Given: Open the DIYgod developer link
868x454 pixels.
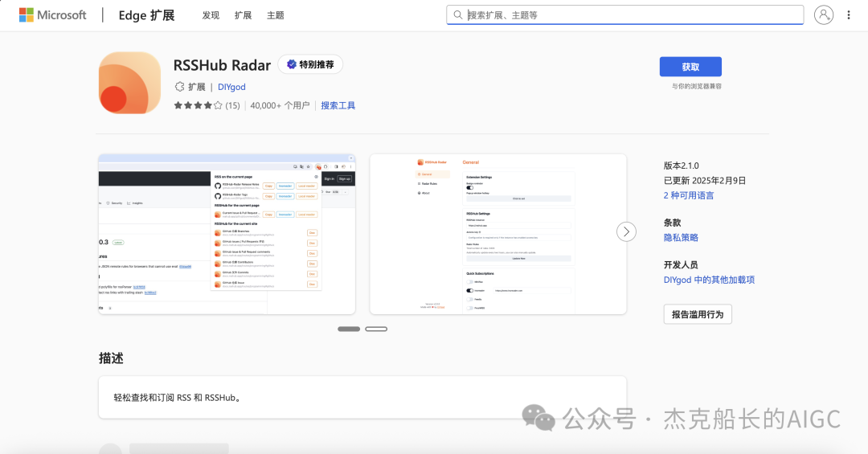Looking at the screenshot, I should click(231, 87).
